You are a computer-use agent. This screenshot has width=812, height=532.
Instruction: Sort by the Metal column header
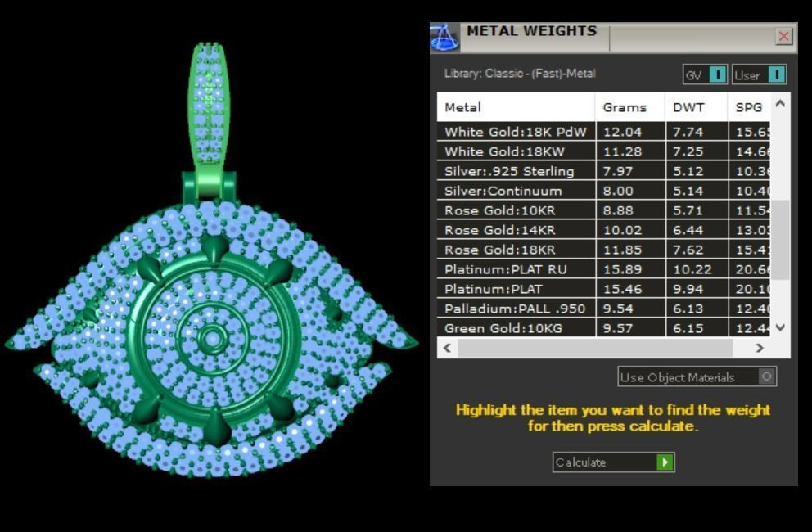point(517,107)
